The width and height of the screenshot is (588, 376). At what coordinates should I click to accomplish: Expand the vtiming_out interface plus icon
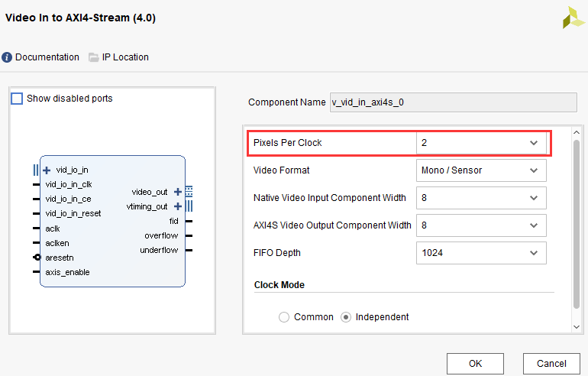coord(178,206)
